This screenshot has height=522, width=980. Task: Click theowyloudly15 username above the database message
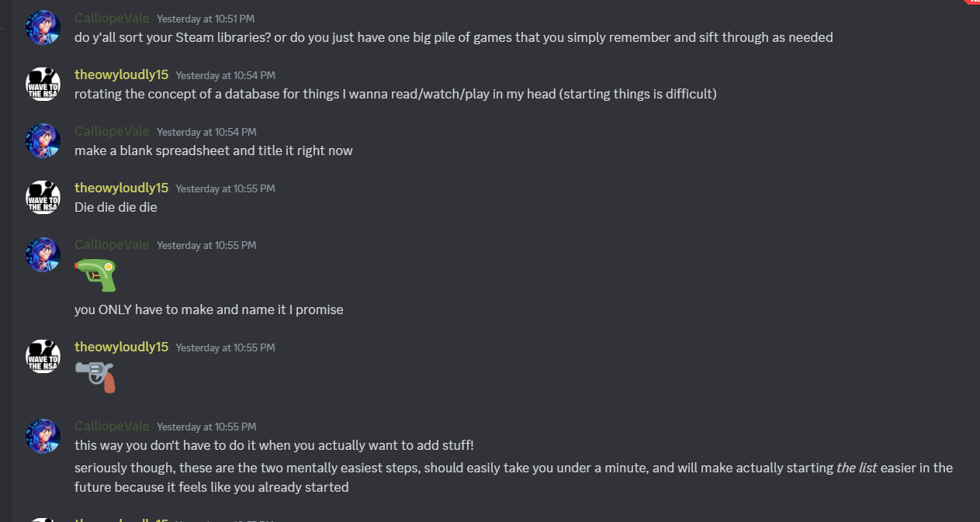121,74
